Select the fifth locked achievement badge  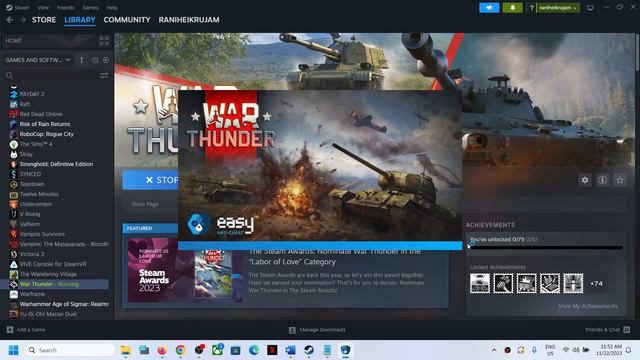(573, 283)
